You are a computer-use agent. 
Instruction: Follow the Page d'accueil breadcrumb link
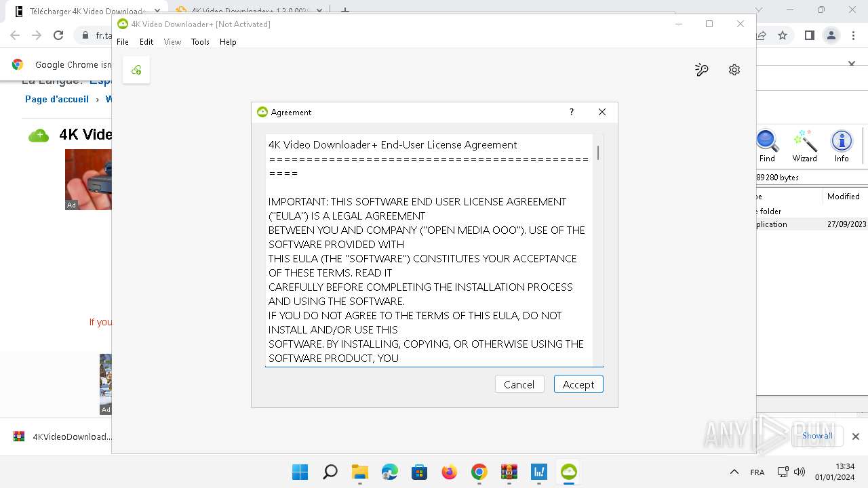click(57, 99)
